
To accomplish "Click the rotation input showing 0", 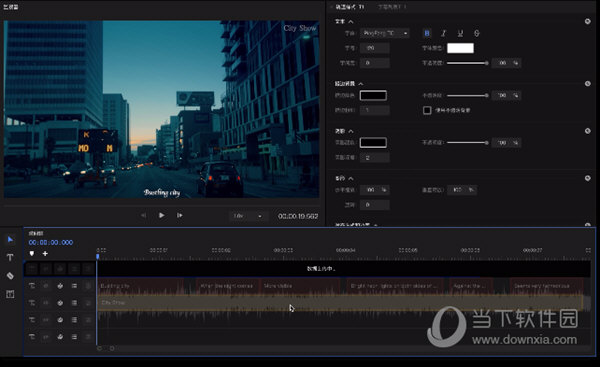I will click(375, 205).
